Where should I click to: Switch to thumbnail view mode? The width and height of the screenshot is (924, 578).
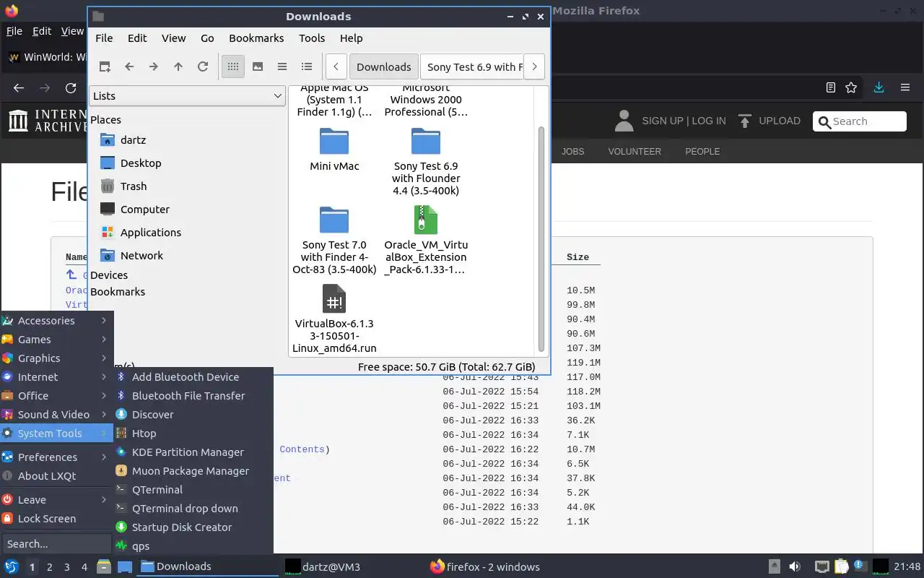click(258, 66)
